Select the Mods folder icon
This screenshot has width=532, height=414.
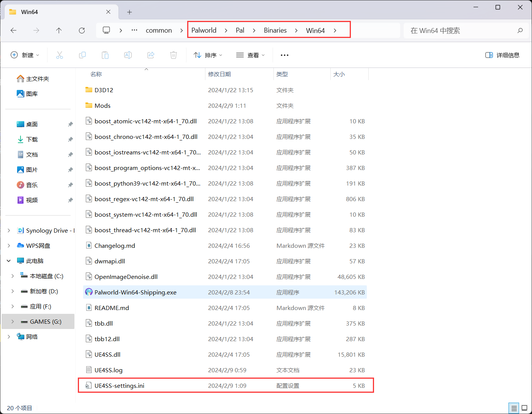tap(89, 105)
